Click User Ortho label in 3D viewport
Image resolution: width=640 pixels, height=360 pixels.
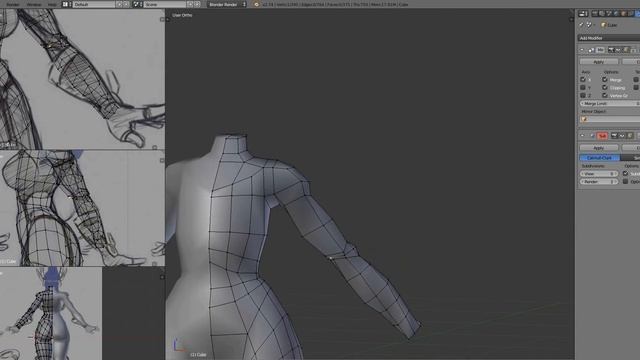point(182,15)
